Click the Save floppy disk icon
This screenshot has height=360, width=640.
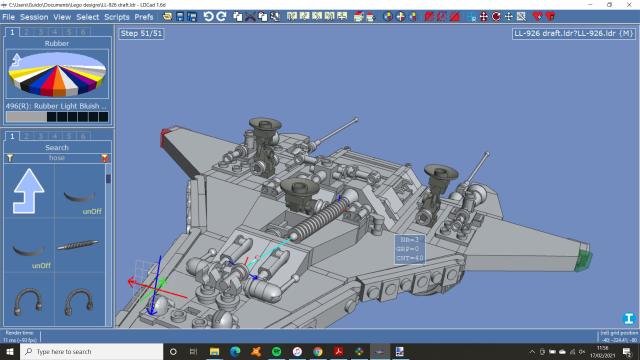pos(180,17)
